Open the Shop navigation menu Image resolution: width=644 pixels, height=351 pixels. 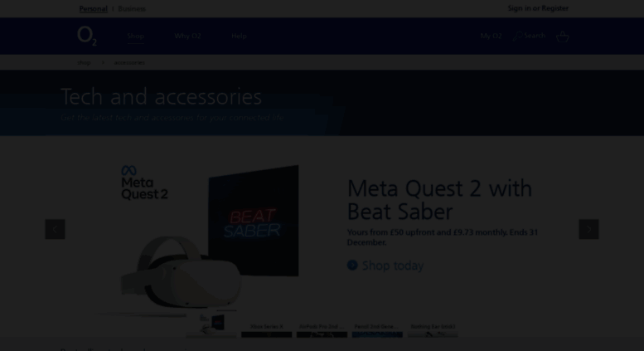[x=136, y=37]
